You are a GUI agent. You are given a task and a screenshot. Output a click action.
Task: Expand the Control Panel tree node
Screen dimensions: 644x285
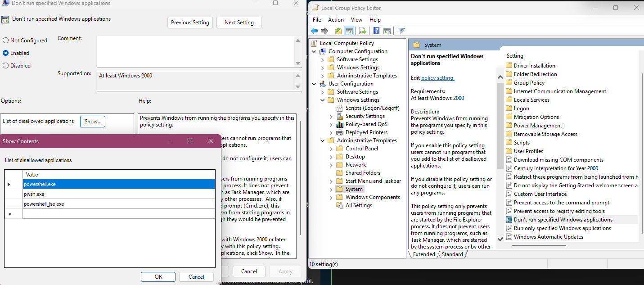pos(331,149)
